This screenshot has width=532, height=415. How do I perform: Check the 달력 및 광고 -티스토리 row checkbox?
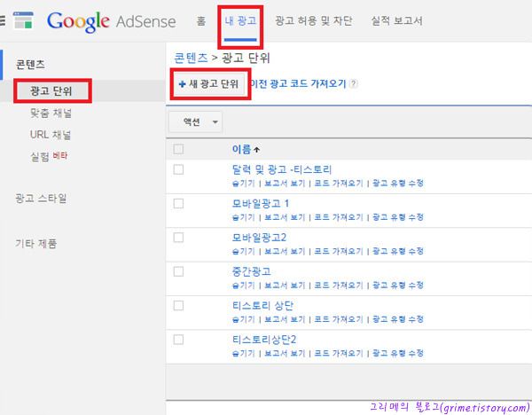(178, 169)
